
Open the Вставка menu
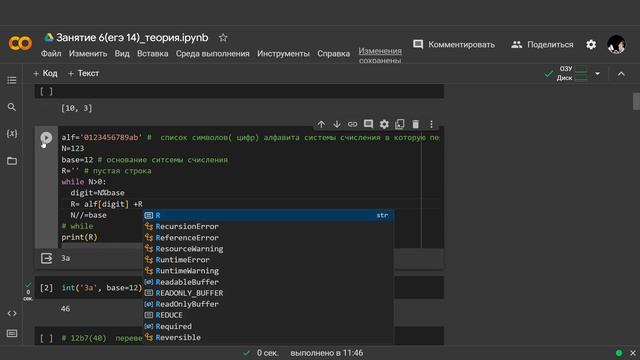pos(153,53)
